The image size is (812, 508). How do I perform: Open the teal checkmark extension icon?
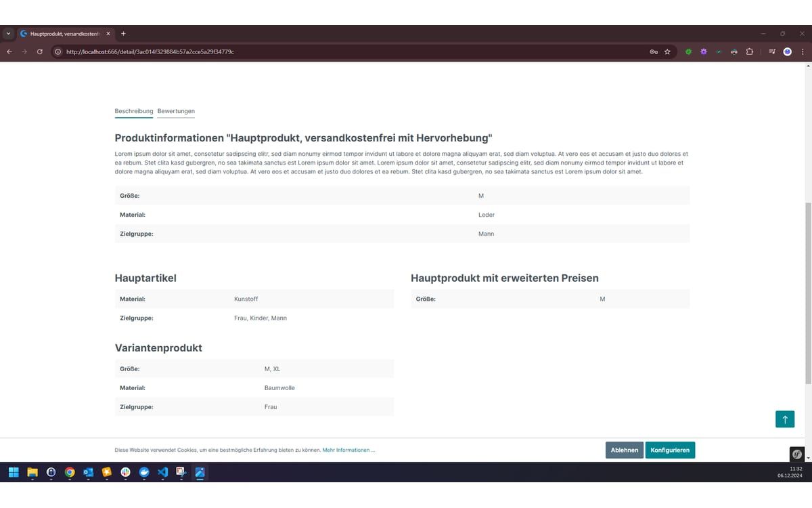[x=719, y=51]
